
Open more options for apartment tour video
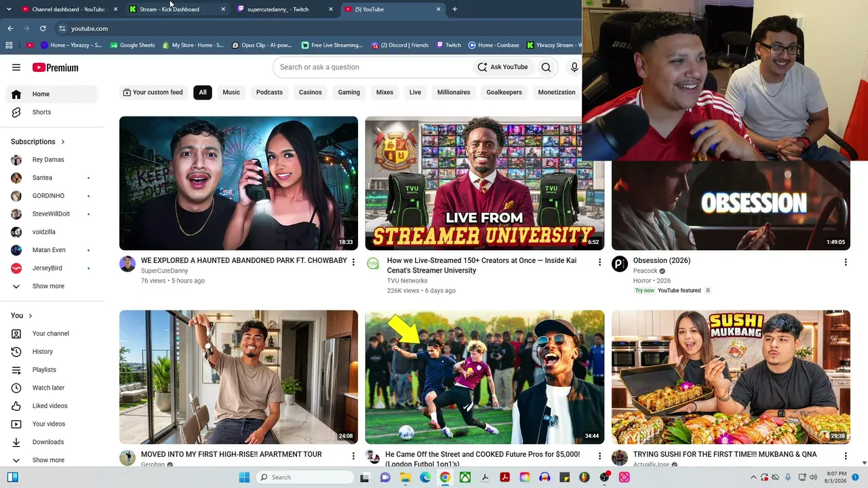tap(353, 456)
